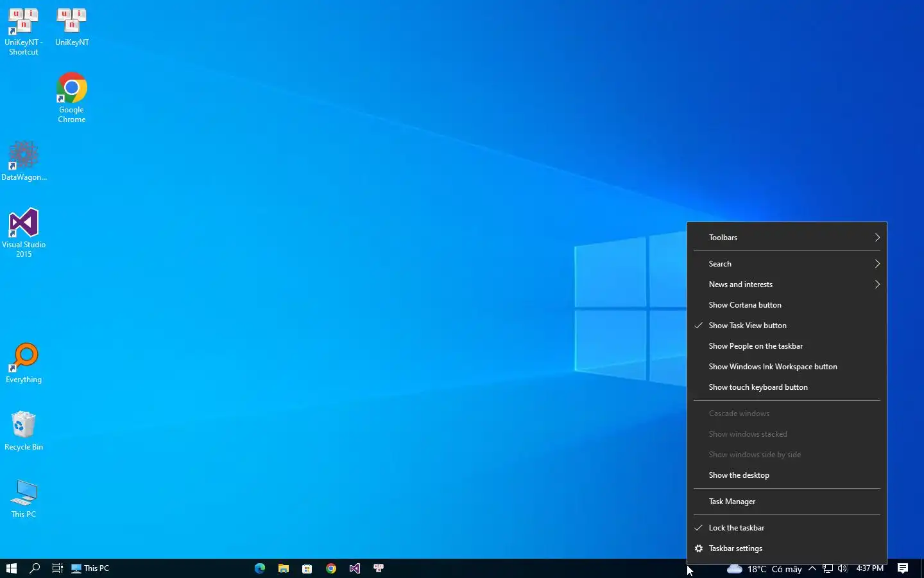Open the Action Center notifications icon
The height and width of the screenshot is (578, 924).
903,568
